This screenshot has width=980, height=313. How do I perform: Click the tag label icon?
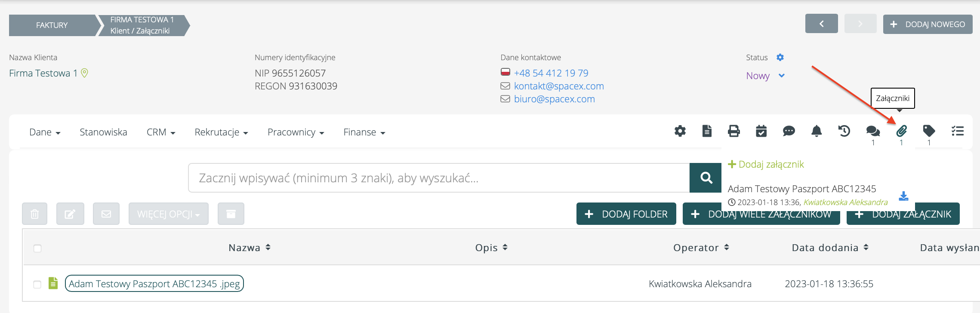[x=929, y=131]
